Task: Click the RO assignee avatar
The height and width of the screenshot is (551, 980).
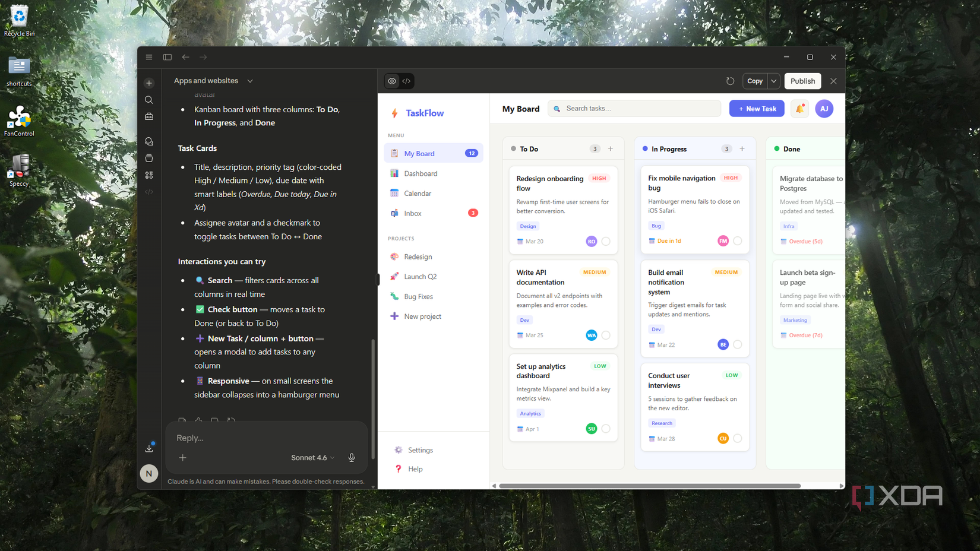Action: (592, 242)
